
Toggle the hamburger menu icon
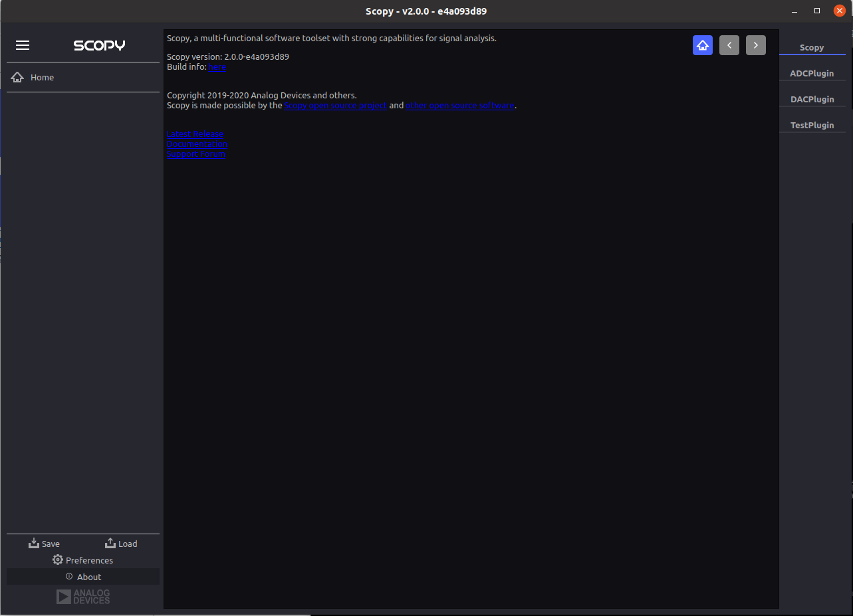tap(23, 45)
